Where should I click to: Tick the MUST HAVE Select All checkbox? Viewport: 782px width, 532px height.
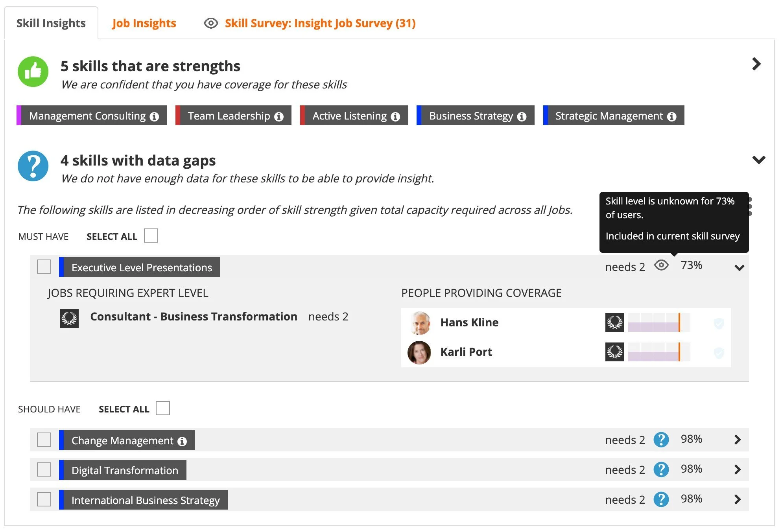click(151, 236)
